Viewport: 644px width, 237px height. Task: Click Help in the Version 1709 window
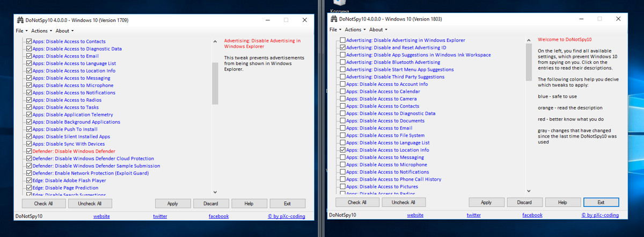[x=249, y=204]
